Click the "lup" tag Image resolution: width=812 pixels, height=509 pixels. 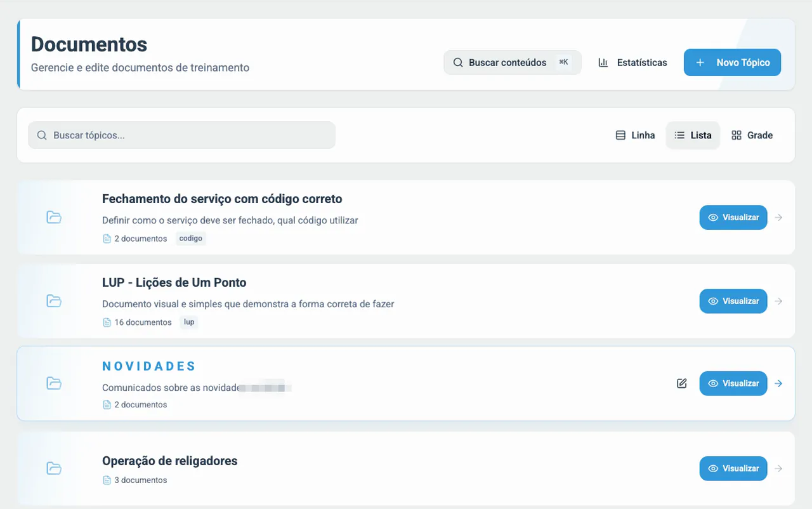(189, 322)
